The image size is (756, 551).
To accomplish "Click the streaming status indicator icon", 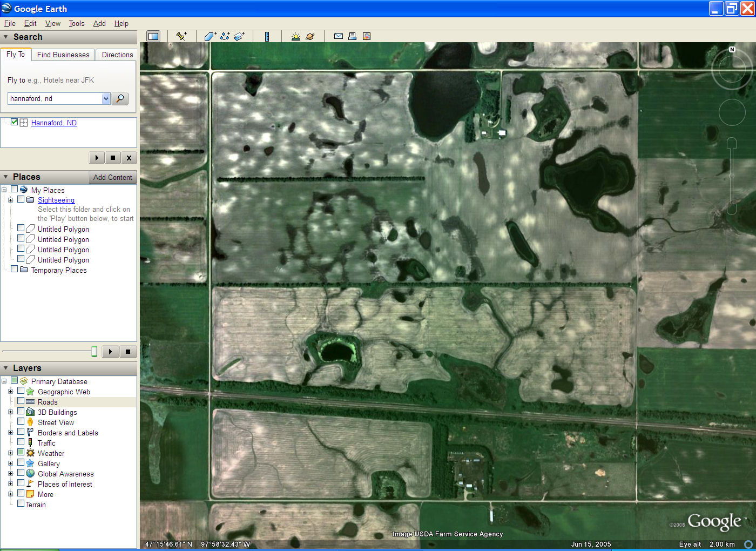I will tap(748, 544).
